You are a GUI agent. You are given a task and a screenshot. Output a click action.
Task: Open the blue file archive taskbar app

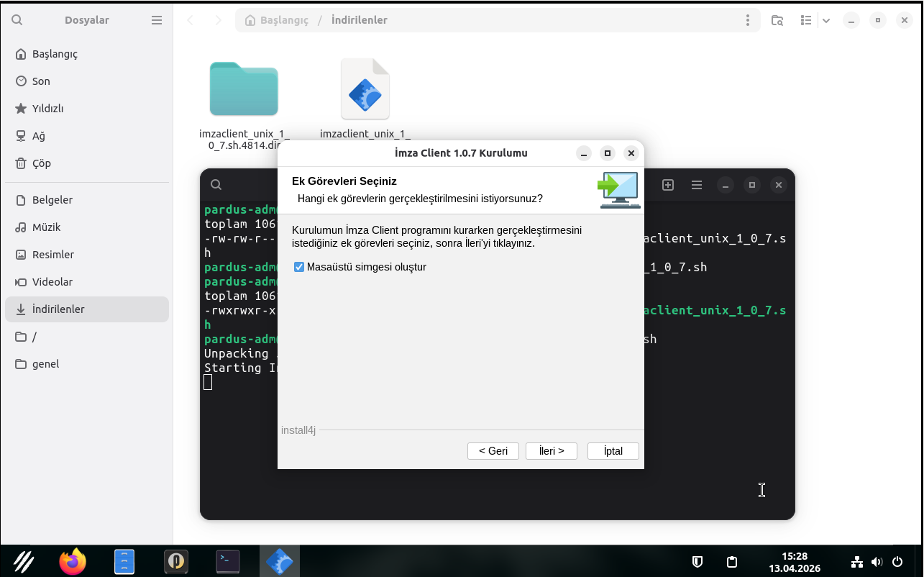[x=124, y=561]
